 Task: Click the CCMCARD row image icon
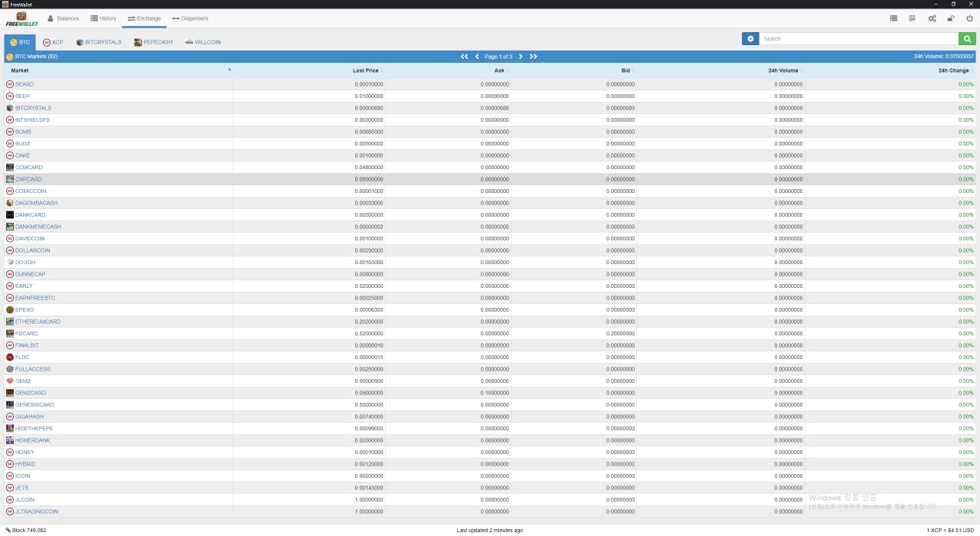click(x=10, y=167)
